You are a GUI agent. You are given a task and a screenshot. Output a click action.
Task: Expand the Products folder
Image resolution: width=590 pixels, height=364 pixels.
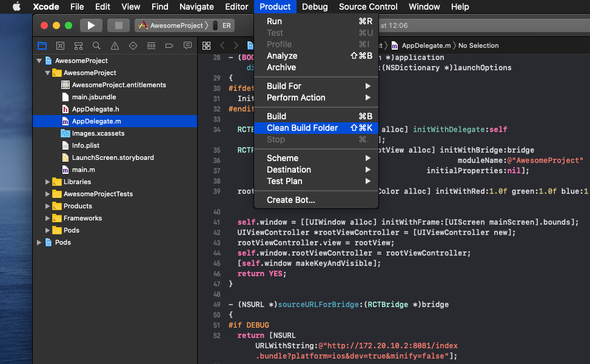(x=47, y=206)
